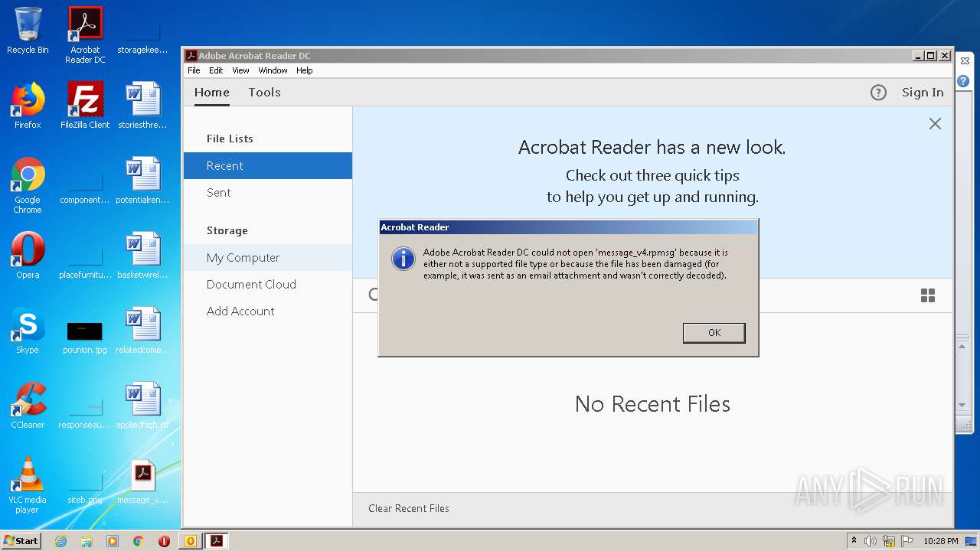Click the blue help icon in background window
This screenshot has width=980, height=551.
tap(963, 81)
